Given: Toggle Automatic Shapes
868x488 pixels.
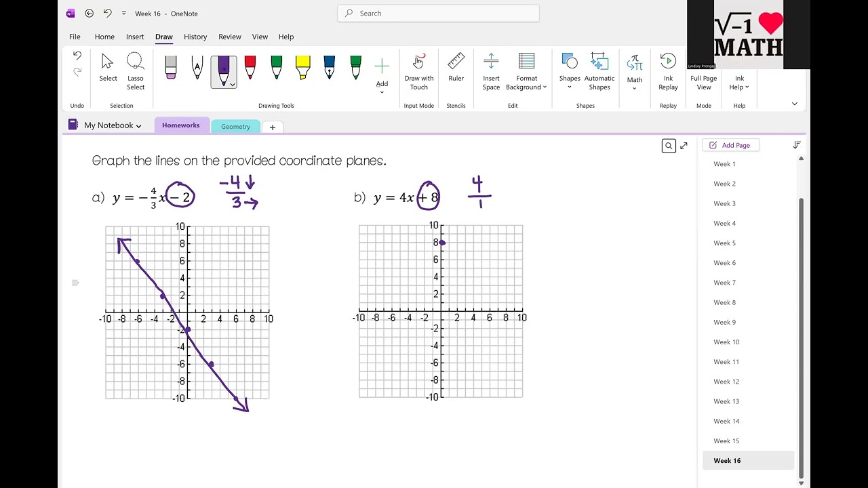Looking at the screenshot, I should click(599, 71).
